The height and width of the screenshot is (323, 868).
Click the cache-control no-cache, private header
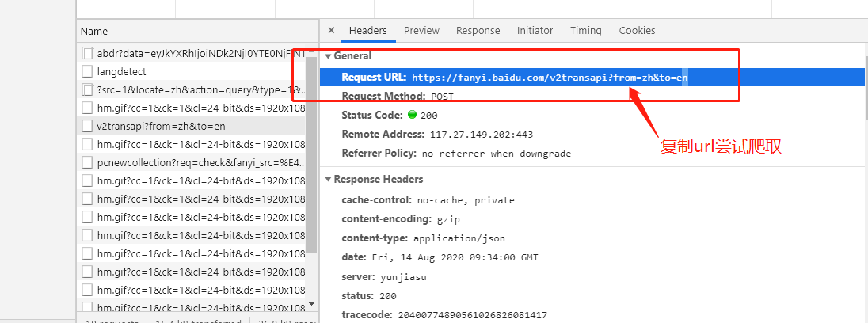click(428, 199)
